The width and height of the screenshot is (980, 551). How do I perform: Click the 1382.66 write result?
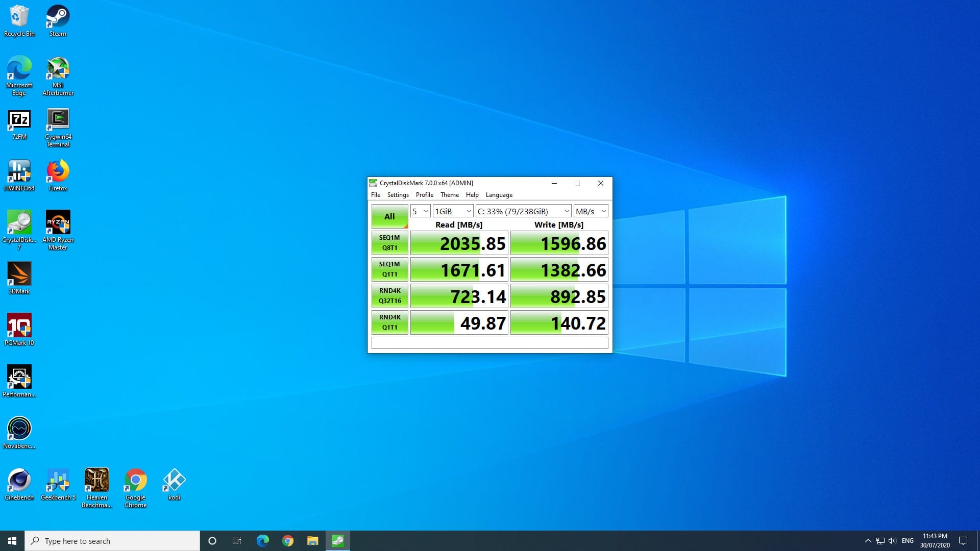pos(559,270)
